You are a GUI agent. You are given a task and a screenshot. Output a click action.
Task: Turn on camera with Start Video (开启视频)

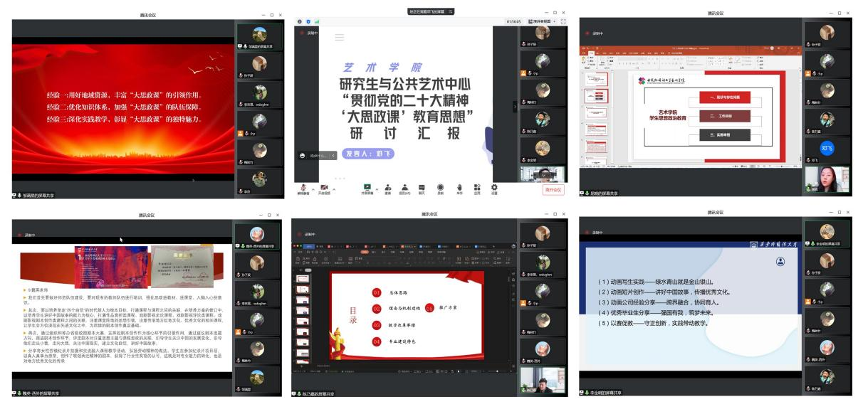(x=324, y=187)
